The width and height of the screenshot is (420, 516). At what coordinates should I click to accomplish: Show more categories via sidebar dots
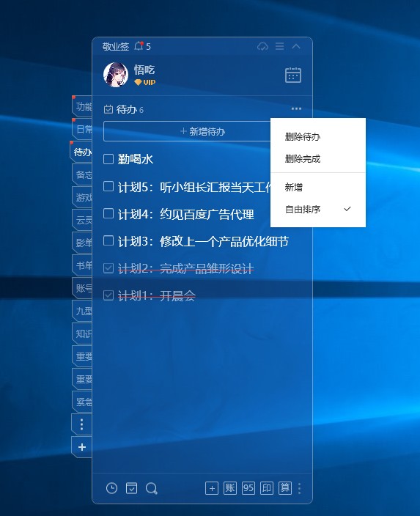(81, 424)
